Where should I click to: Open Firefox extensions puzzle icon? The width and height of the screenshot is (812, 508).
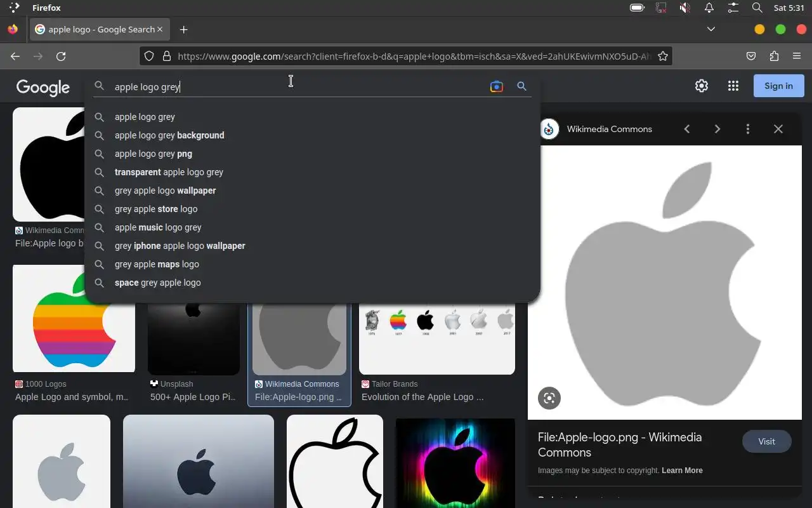click(x=774, y=57)
